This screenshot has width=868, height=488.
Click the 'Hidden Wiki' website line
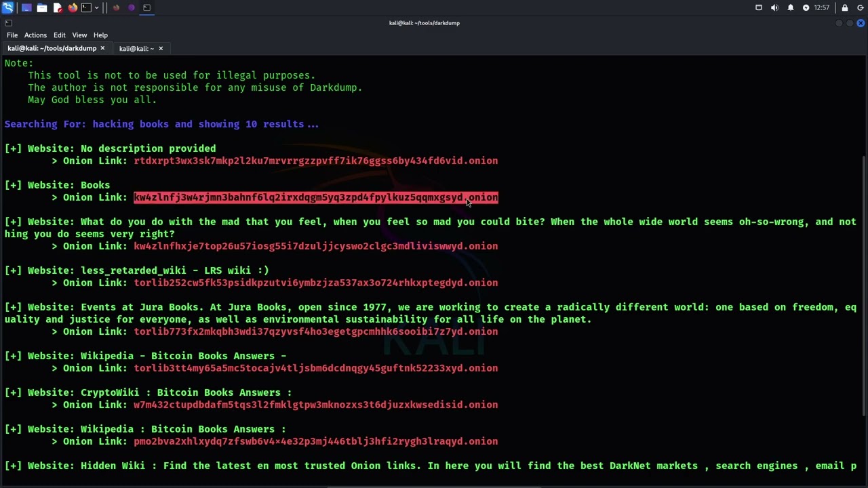430,466
